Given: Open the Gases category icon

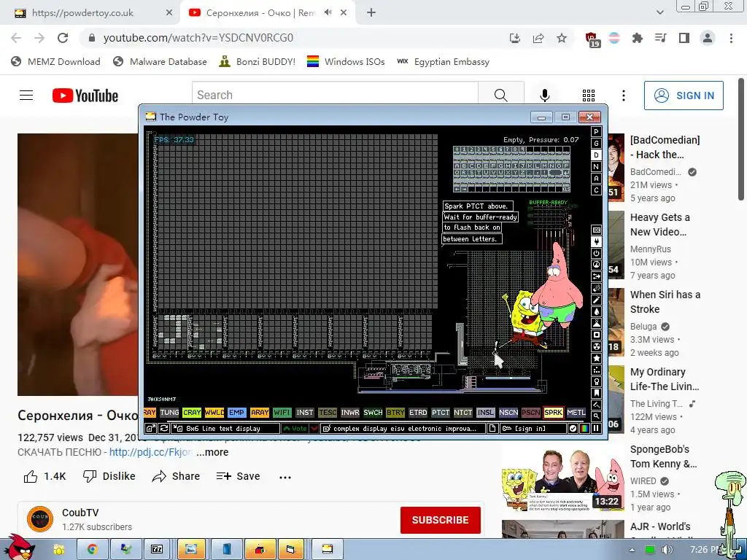Looking at the screenshot, I should click(x=596, y=300).
